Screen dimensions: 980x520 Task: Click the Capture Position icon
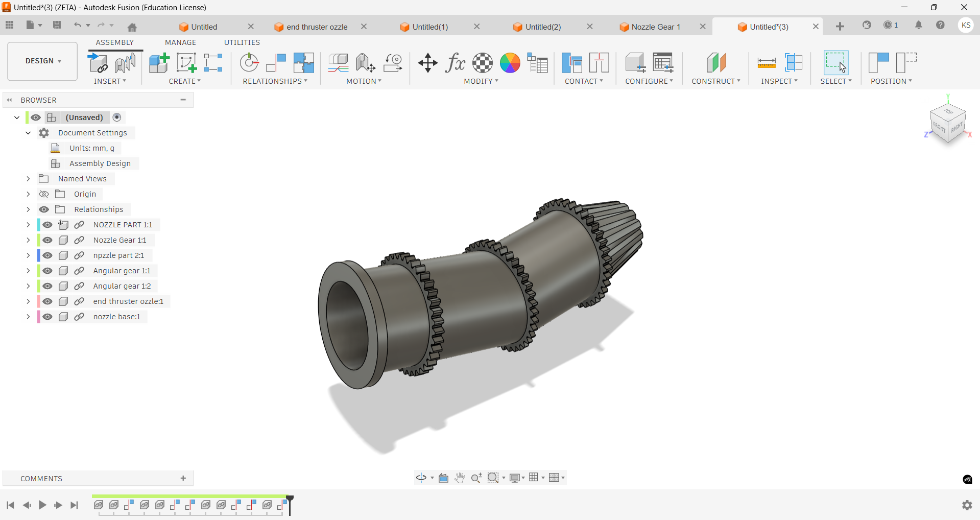tap(879, 63)
